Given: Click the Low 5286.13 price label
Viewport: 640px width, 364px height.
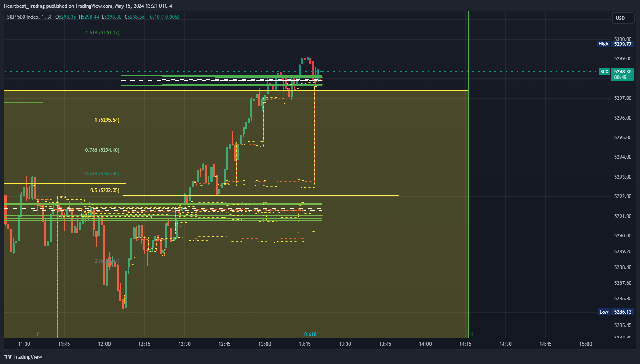Looking at the screenshot, I should click(616, 312).
